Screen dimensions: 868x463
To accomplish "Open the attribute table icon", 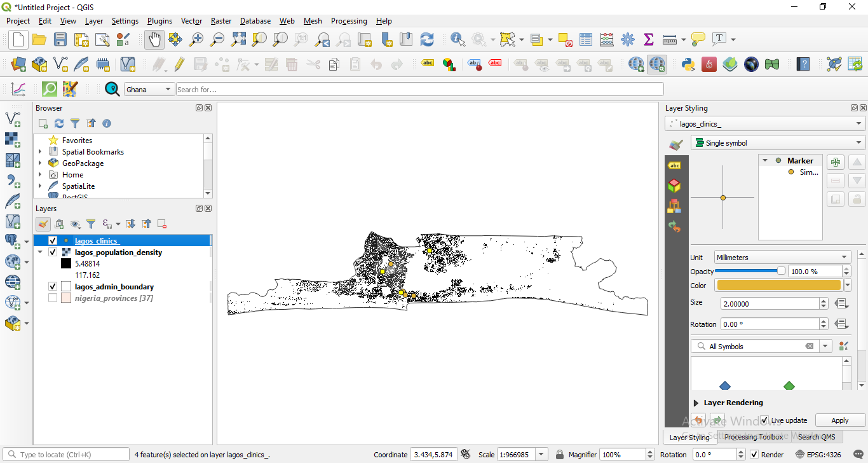I will coord(586,39).
